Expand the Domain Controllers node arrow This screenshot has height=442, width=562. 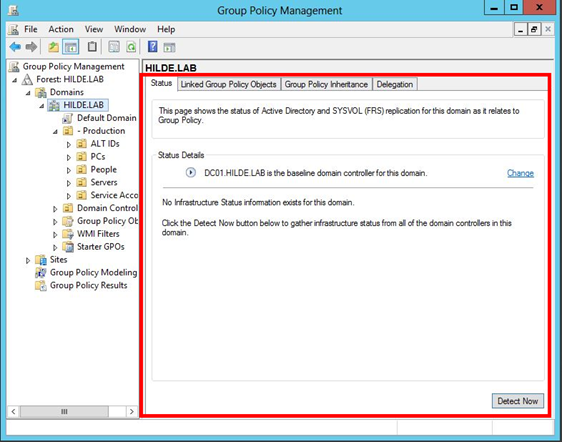[x=55, y=209]
